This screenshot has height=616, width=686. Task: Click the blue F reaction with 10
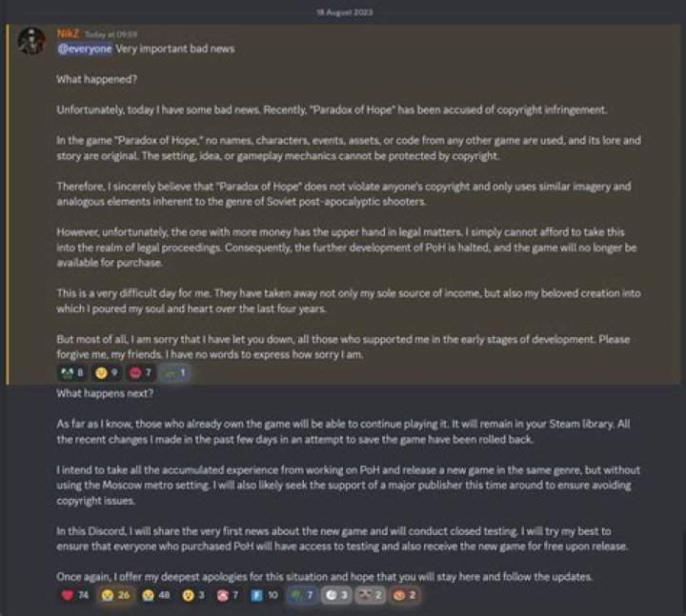(x=265, y=595)
